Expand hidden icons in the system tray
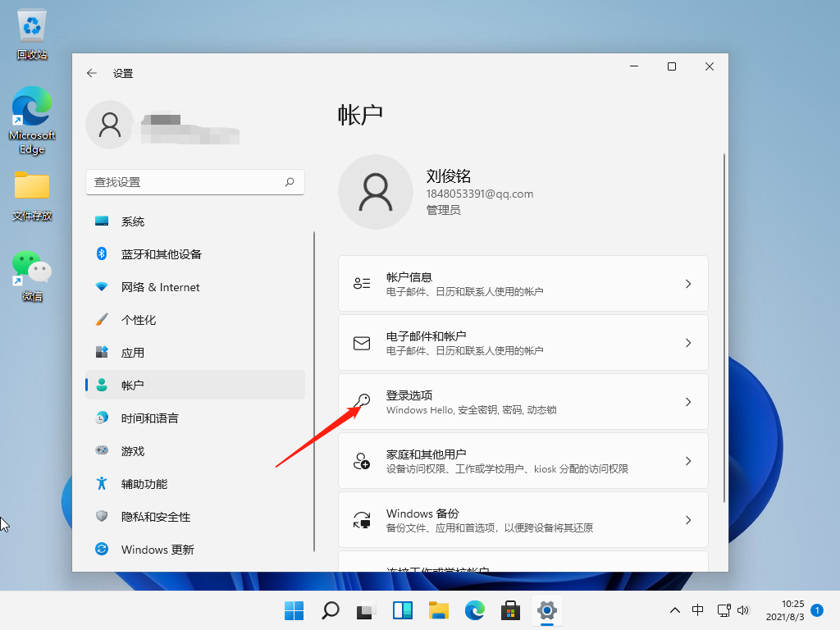The height and width of the screenshot is (630, 840). click(x=674, y=610)
